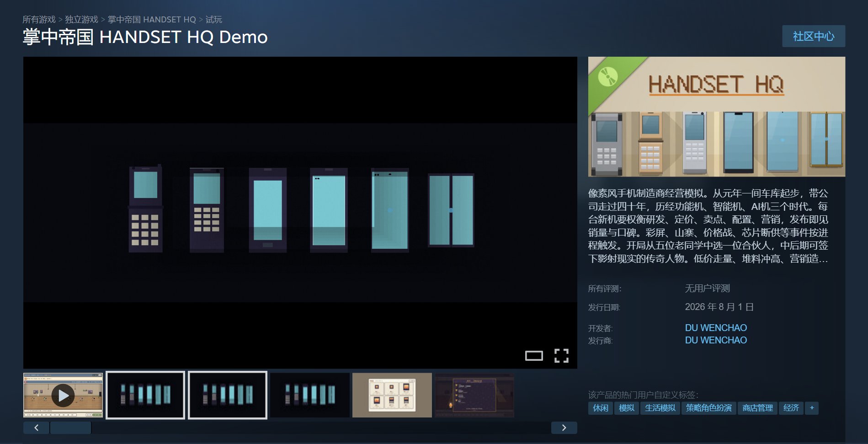Select the dark dialog screenshot thumbnail
The height and width of the screenshot is (444, 868).
click(474, 395)
